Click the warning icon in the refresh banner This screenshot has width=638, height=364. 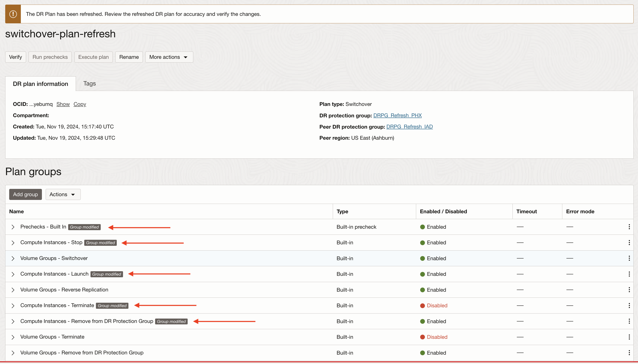click(x=13, y=14)
